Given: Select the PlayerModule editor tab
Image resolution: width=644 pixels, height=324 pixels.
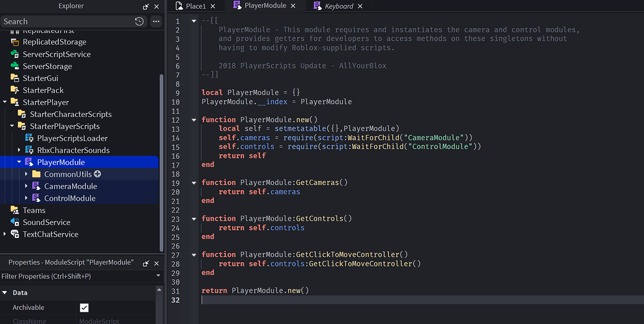Looking at the screenshot, I should pyautogui.click(x=265, y=6).
